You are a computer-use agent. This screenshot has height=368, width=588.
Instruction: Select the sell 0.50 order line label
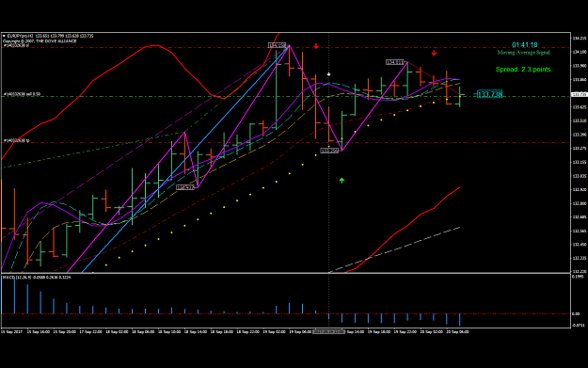pos(22,94)
